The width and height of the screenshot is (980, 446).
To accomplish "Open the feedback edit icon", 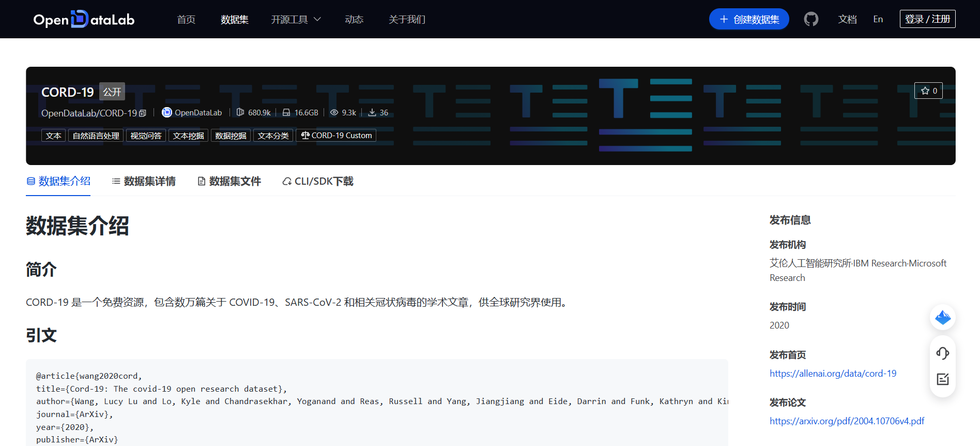I will tap(943, 379).
